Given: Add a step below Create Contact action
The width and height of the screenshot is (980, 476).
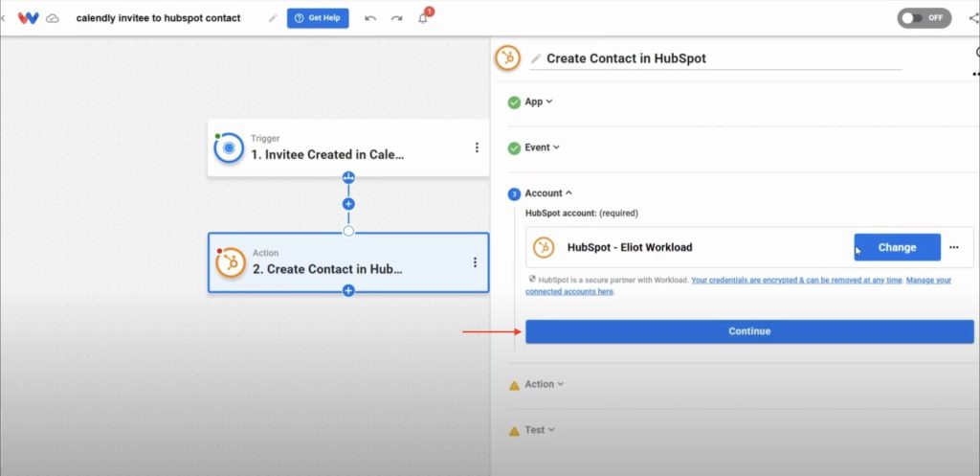Looking at the screenshot, I should pyautogui.click(x=348, y=291).
